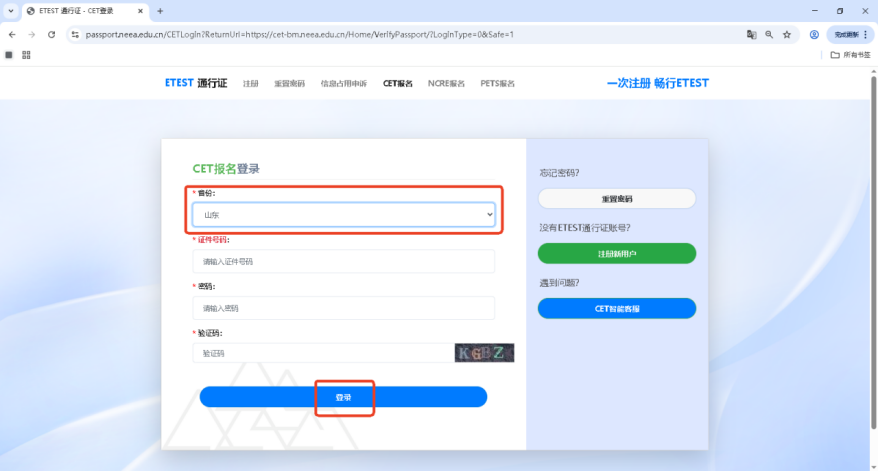The width and height of the screenshot is (879, 471).
Task: Bookmark this page with star icon
Action: (787, 34)
